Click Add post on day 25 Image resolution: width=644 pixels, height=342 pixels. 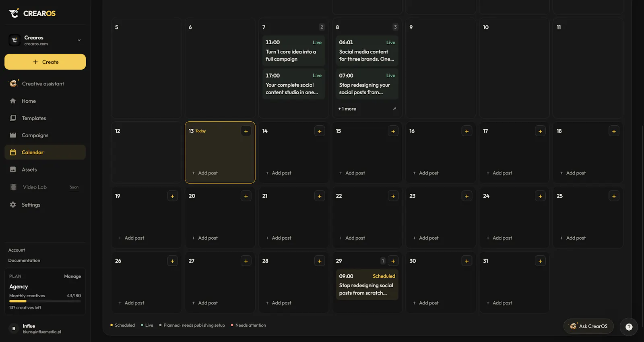pyautogui.click(x=573, y=238)
